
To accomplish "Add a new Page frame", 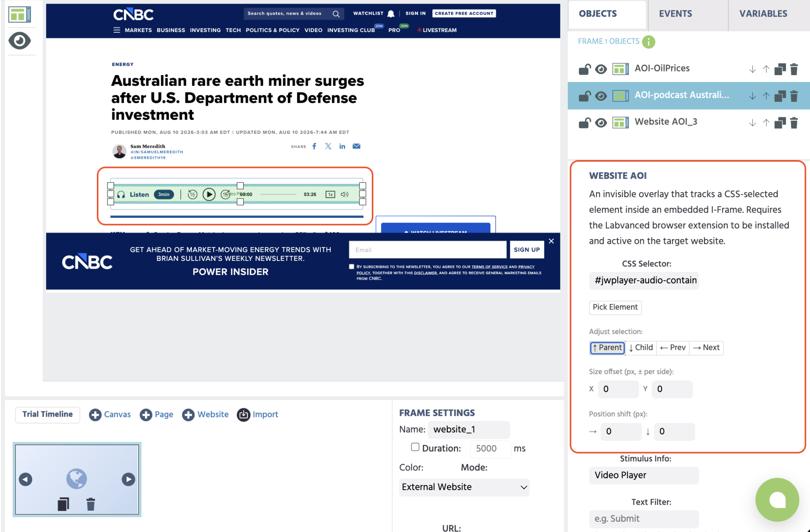I will (x=157, y=415).
